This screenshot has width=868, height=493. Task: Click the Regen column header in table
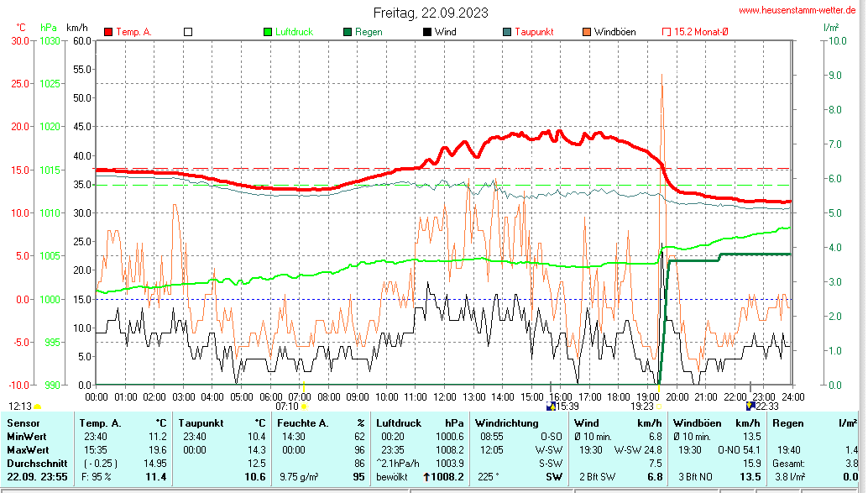(x=789, y=422)
